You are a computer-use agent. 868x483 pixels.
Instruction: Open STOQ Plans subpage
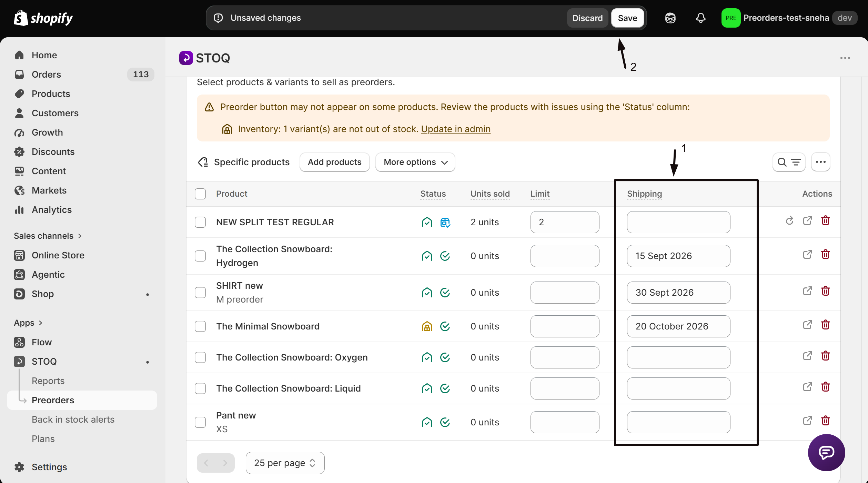click(43, 439)
